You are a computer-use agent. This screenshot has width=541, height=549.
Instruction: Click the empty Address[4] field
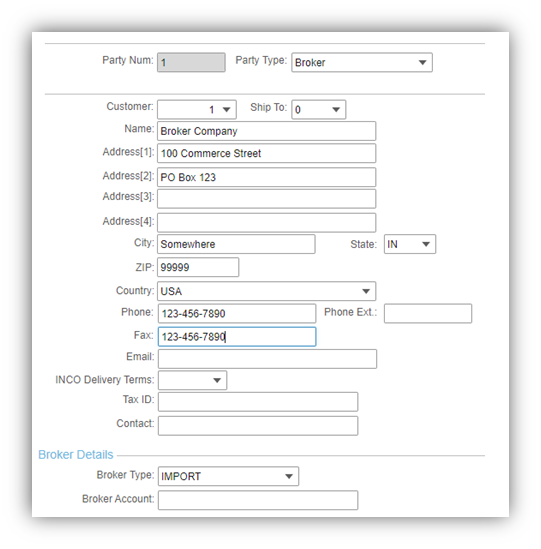click(x=266, y=223)
